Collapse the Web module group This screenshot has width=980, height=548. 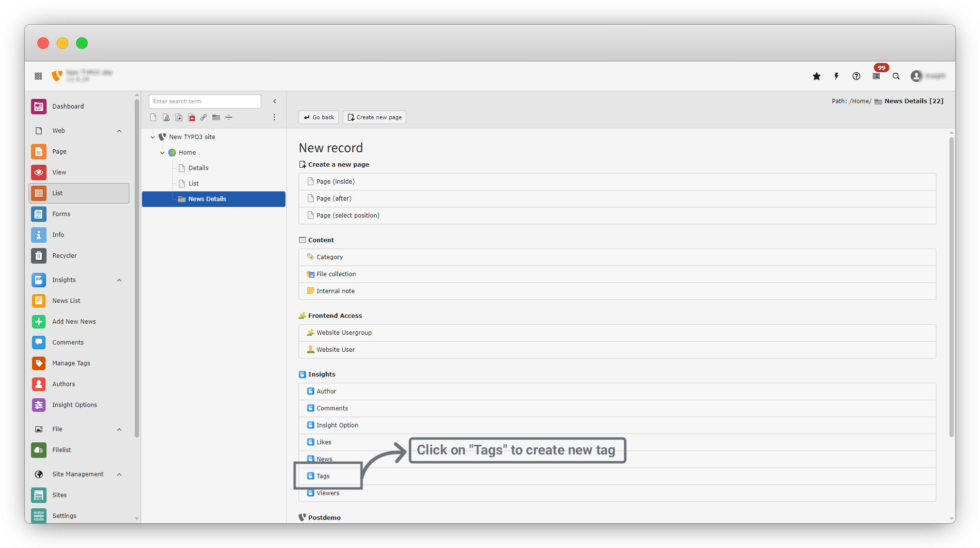pyautogui.click(x=119, y=131)
